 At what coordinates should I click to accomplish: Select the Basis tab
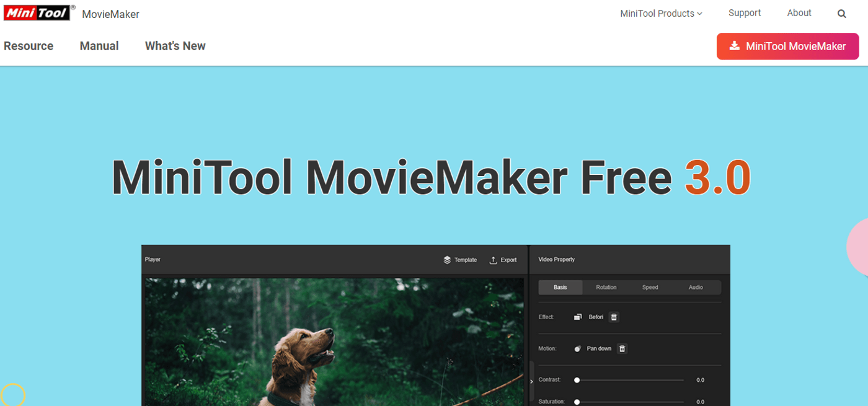[x=560, y=287]
